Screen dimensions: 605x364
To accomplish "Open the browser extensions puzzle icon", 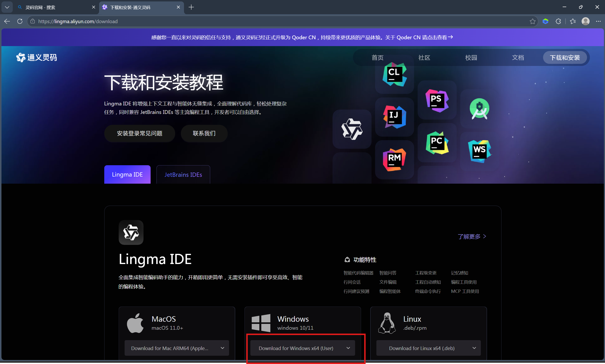I will [558, 21].
